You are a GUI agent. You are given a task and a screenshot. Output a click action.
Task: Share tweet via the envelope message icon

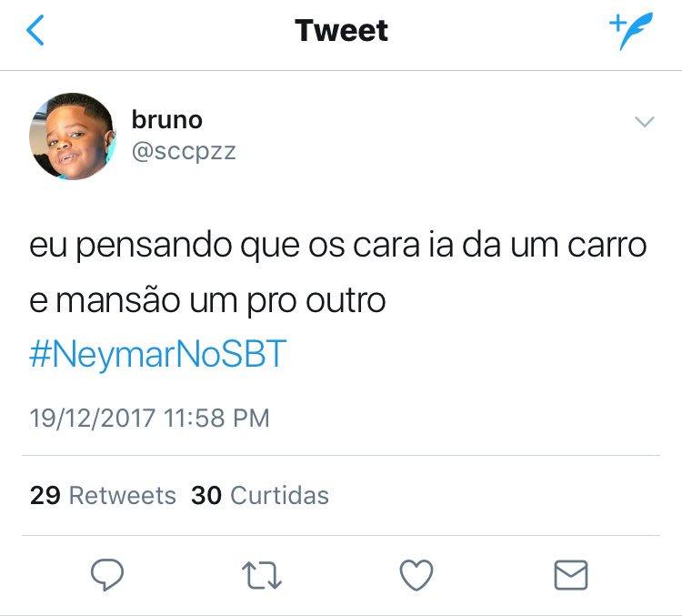pyautogui.click(x=570, y=574)
